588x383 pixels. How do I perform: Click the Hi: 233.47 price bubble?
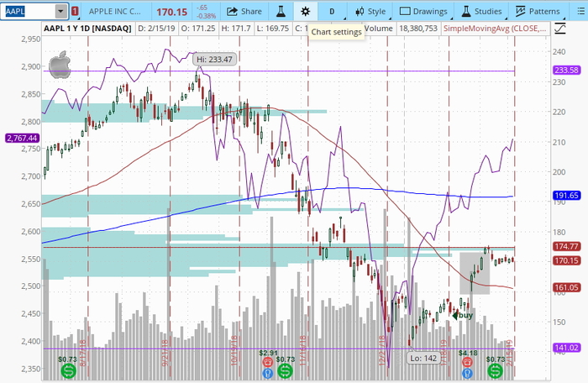tap(215, 60)
